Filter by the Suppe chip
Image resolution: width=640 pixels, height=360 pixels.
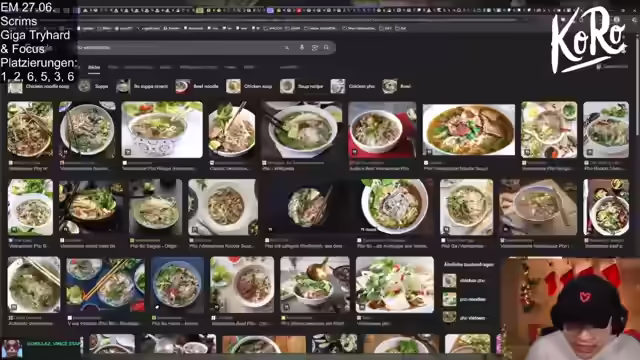tap(93, 87)
